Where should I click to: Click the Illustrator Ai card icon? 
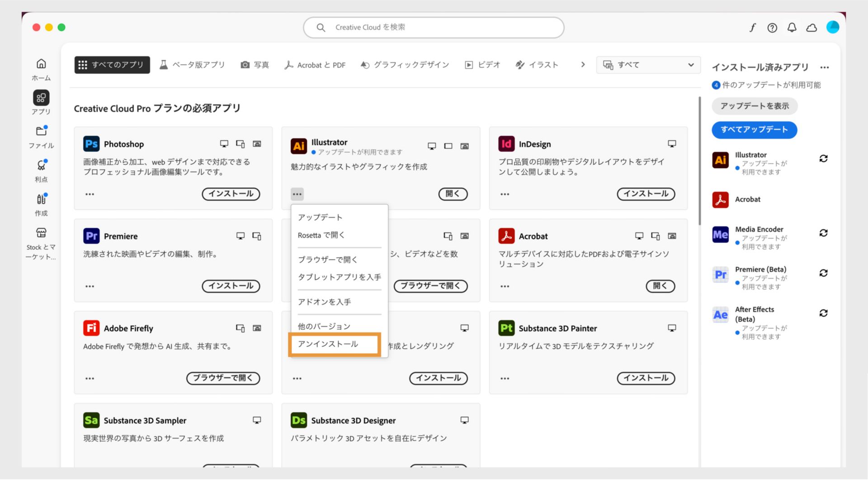299,146
